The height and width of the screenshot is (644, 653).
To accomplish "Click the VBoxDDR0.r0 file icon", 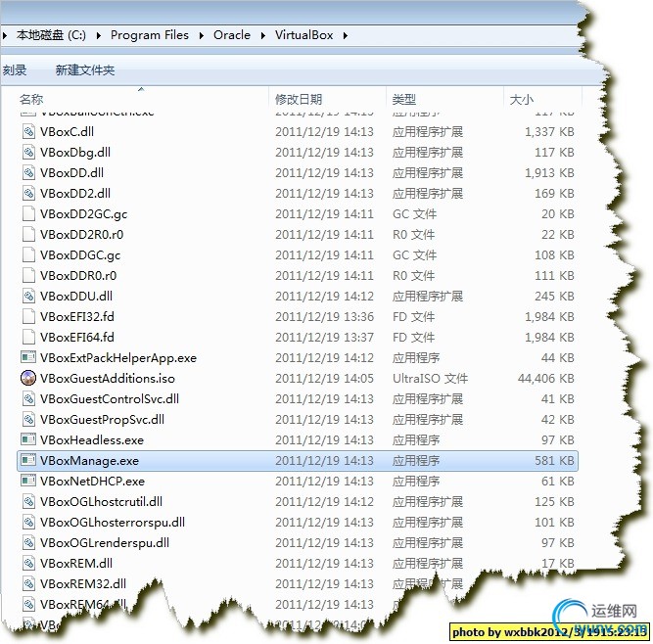I will click(x=28, y=275).
